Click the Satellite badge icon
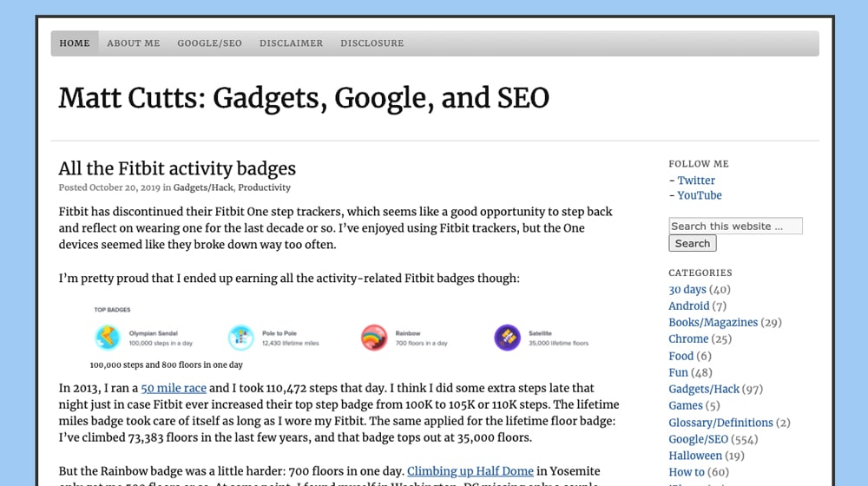 pos(508,337)
